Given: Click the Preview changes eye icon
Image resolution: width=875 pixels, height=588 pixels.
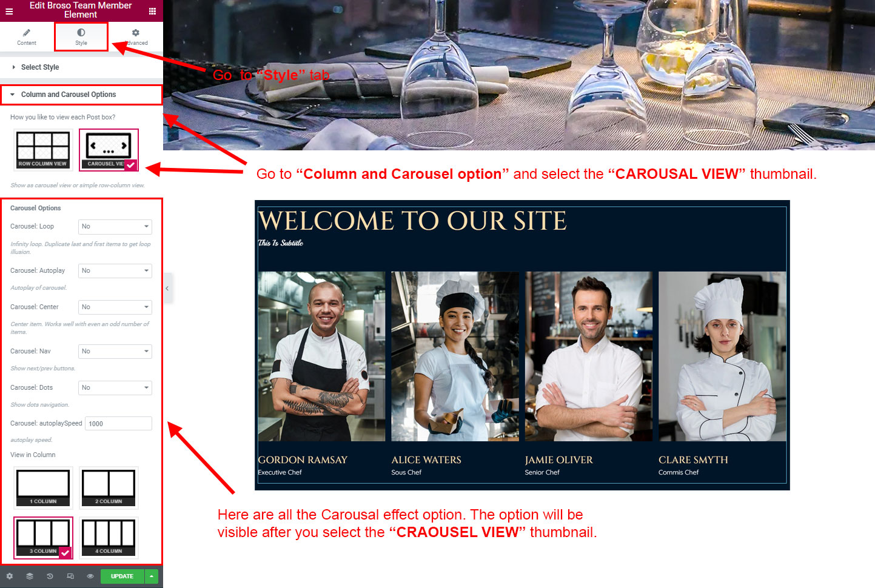Looking at the screenshot, I should [x=90, y=576].
